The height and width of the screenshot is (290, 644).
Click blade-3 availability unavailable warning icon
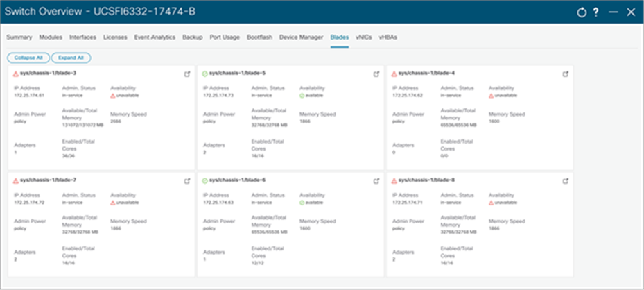coord(113,96)
